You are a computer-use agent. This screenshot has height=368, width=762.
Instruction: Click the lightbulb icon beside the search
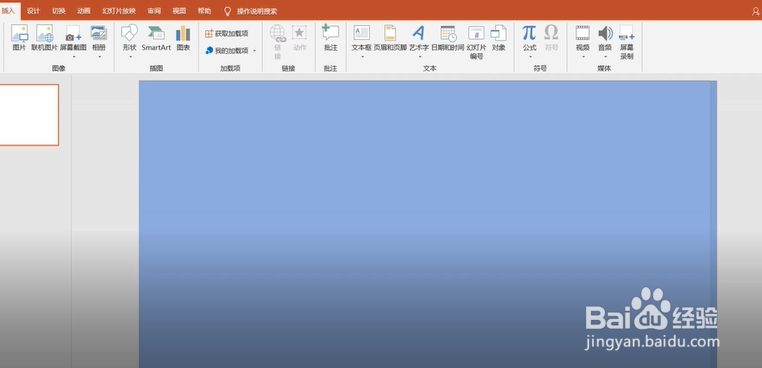(x=227, y=11)
